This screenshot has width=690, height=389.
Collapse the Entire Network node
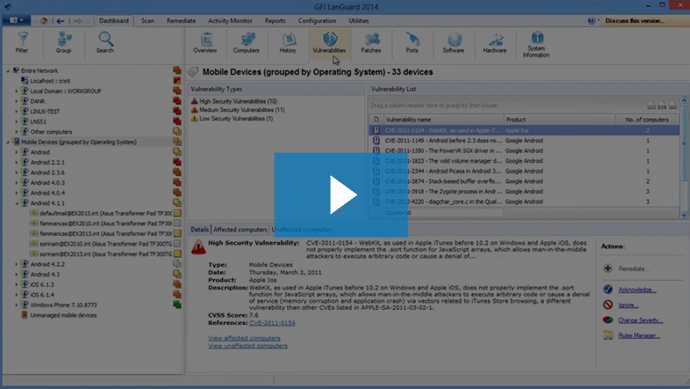(7, 71)
